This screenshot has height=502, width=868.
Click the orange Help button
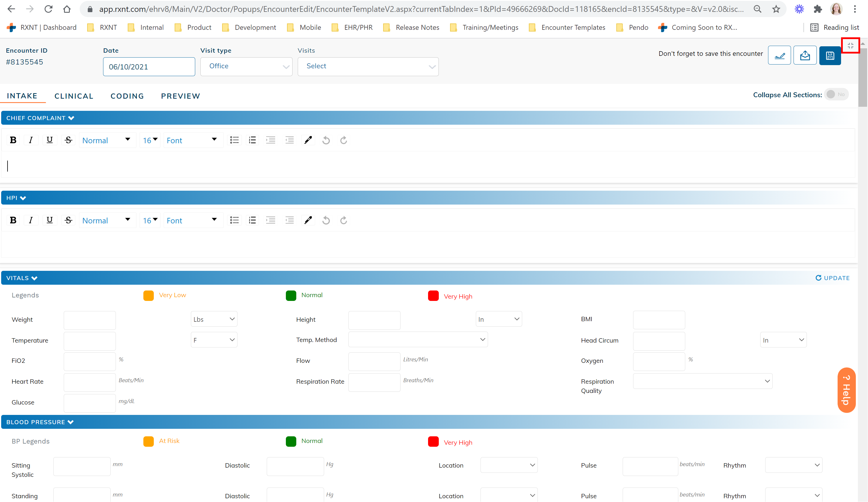(x=846, y=390)
